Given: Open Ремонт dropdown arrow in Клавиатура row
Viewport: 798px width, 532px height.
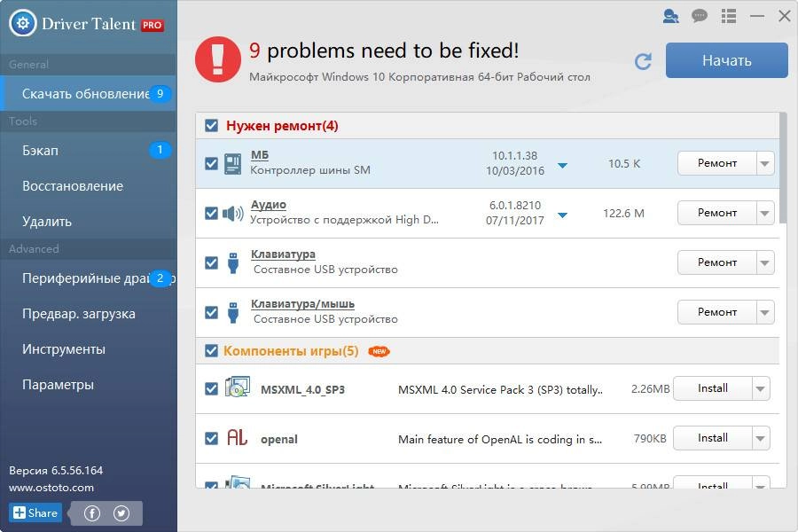Looking at the screenshot, I should coord(765,262).
